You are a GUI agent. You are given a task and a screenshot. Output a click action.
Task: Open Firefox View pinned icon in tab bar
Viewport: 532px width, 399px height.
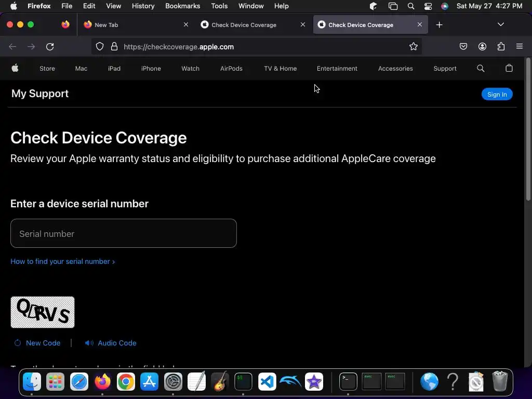(x=65, y=24)
